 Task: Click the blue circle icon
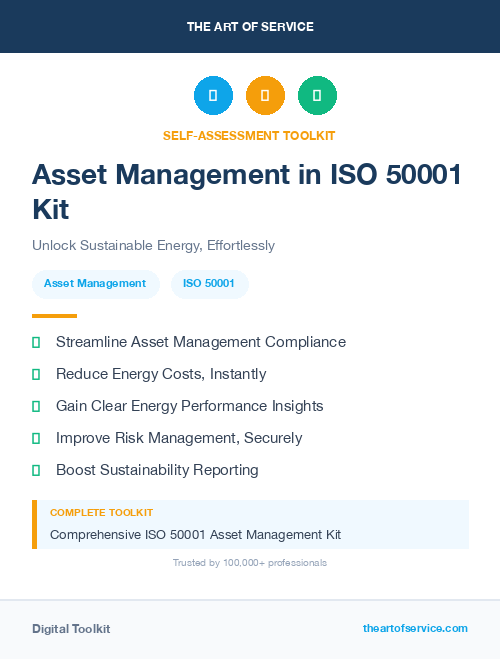coord(213,95)
